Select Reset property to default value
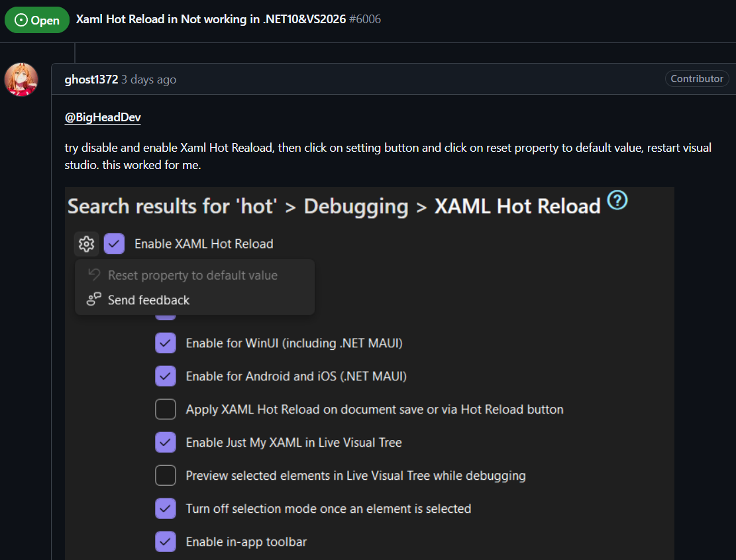This screenshot has height=560, width=736. click(x=192, y=275)
